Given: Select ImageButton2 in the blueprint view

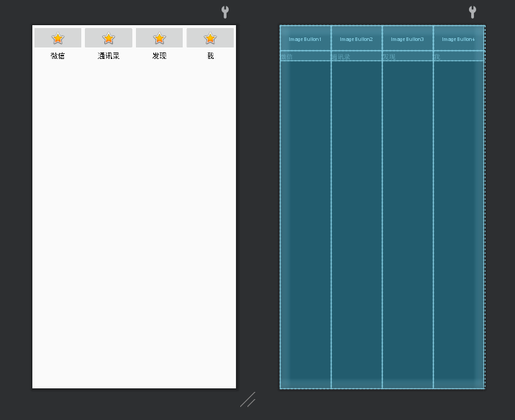Looking at the screenshot, I should coord(357,39).
